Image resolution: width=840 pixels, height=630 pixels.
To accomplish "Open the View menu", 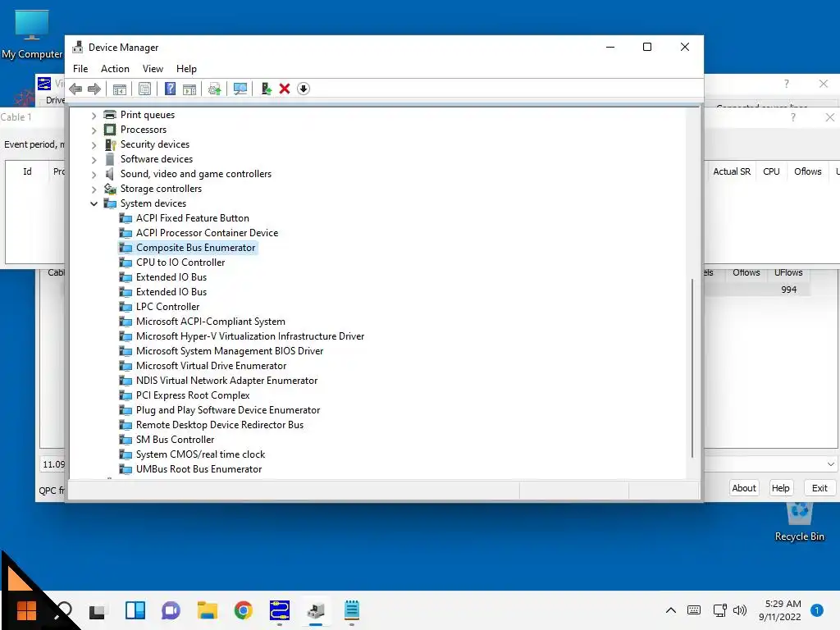I will click(153, 69).
